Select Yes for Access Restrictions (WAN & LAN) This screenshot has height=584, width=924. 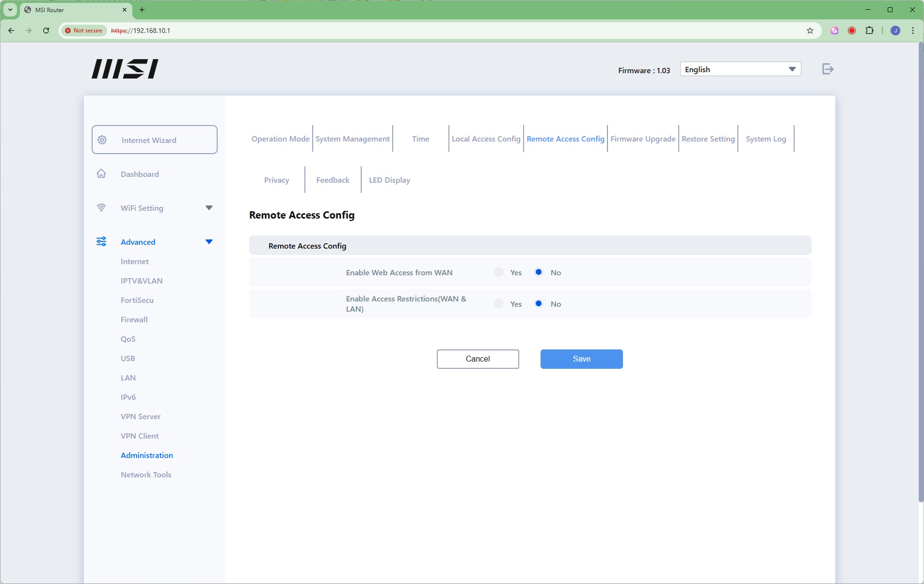point(498,304)
